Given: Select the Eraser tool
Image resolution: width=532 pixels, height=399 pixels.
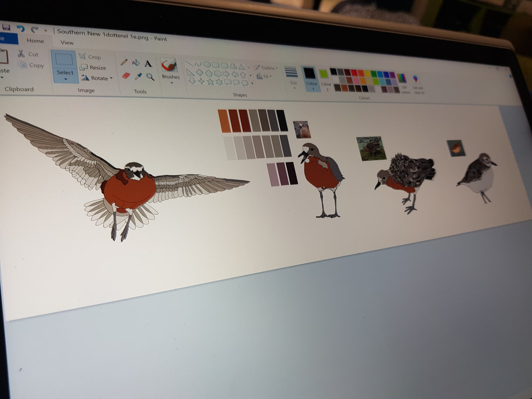Looking at the screenshot, I should [x=126, y=75].
